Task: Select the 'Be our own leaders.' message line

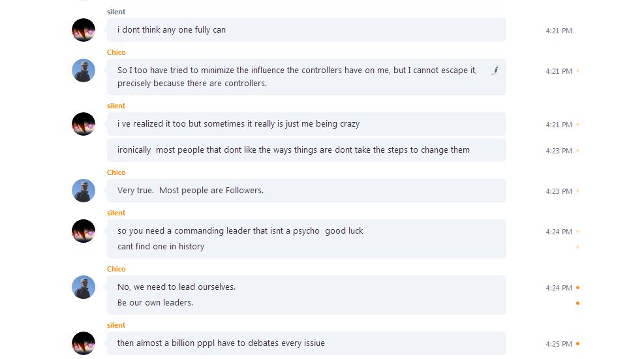Action: [155, 303]
